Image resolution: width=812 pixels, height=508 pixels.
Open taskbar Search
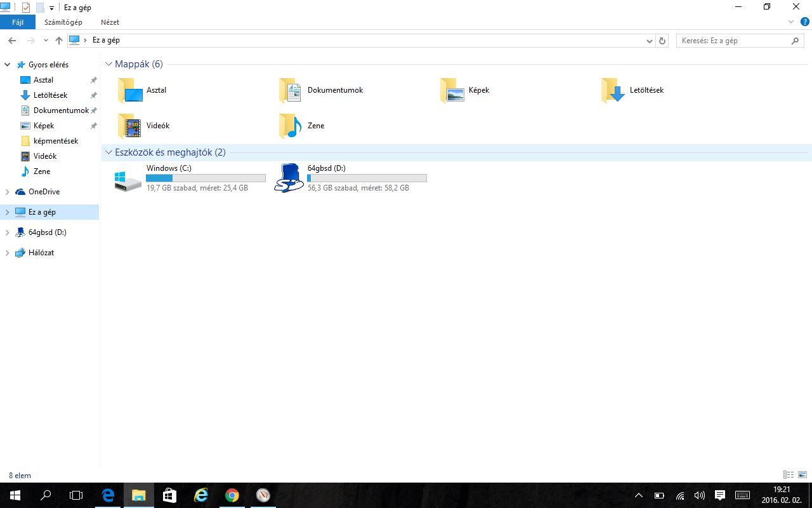click(46, 495)
